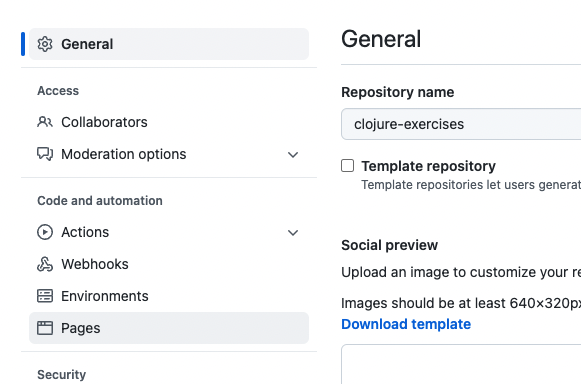Click the Moderation options speech bubbles icon
This screenshot has height=384, width=581.
coord(45,154)
